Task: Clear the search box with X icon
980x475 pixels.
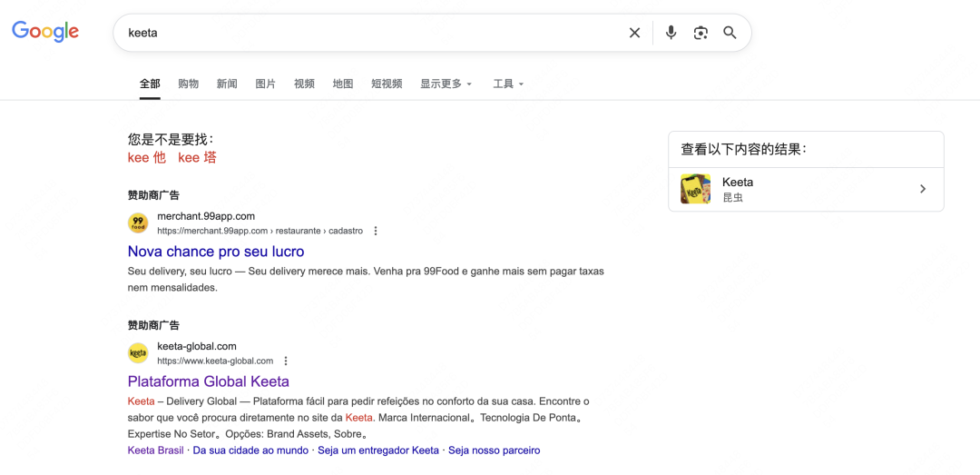Action: pos(634,33)
